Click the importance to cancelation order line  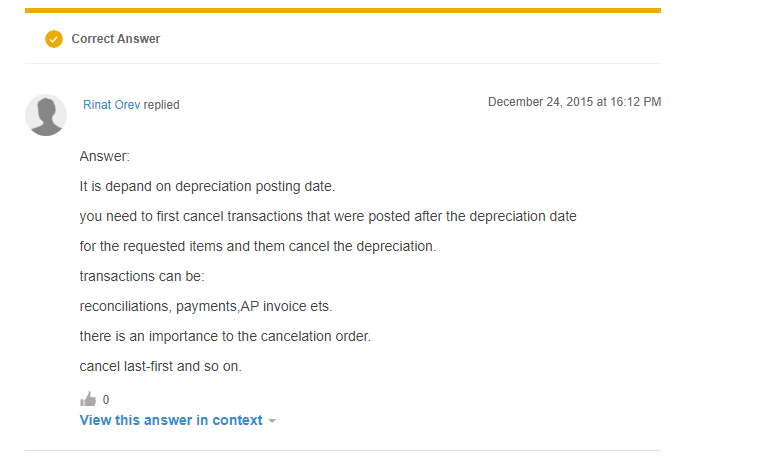click(x=225, y=336)
